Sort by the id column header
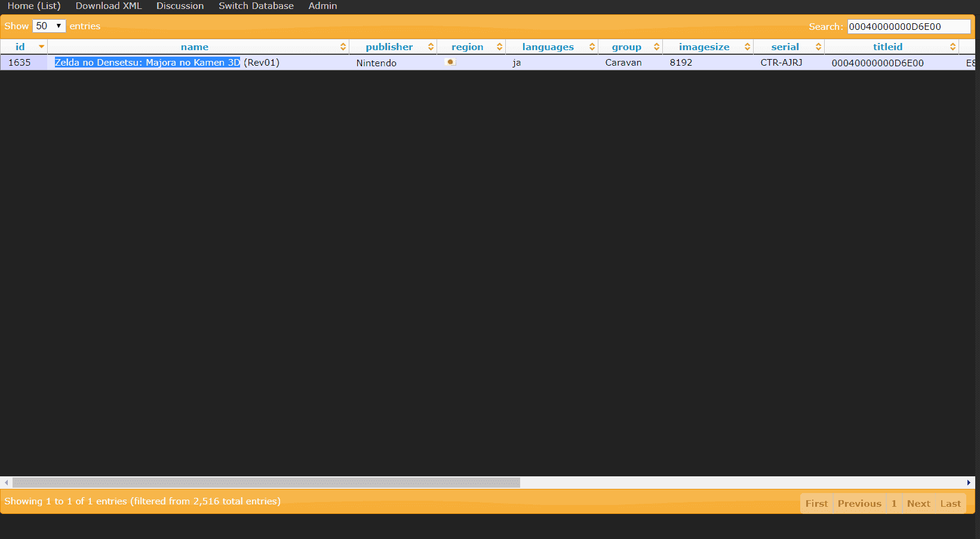980x539 pixels. pos(24,47)
